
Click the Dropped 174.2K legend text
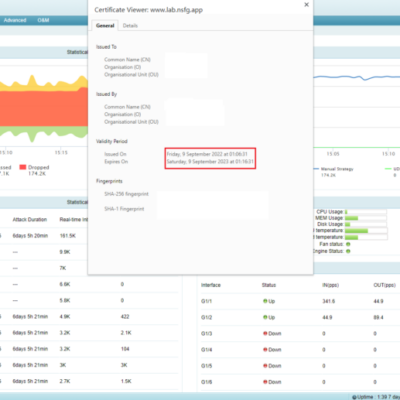click(x=38, y=170)
